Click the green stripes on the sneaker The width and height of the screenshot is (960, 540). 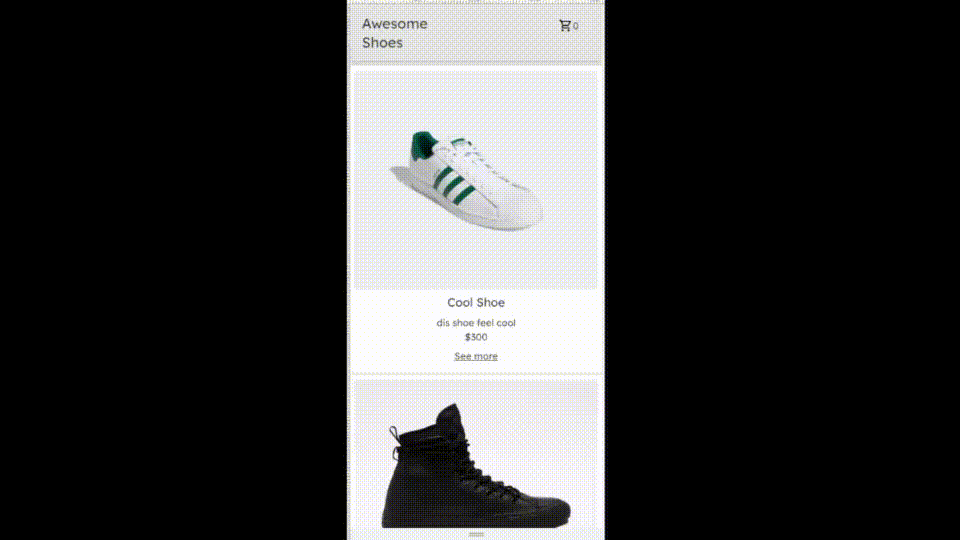point(454,186)
